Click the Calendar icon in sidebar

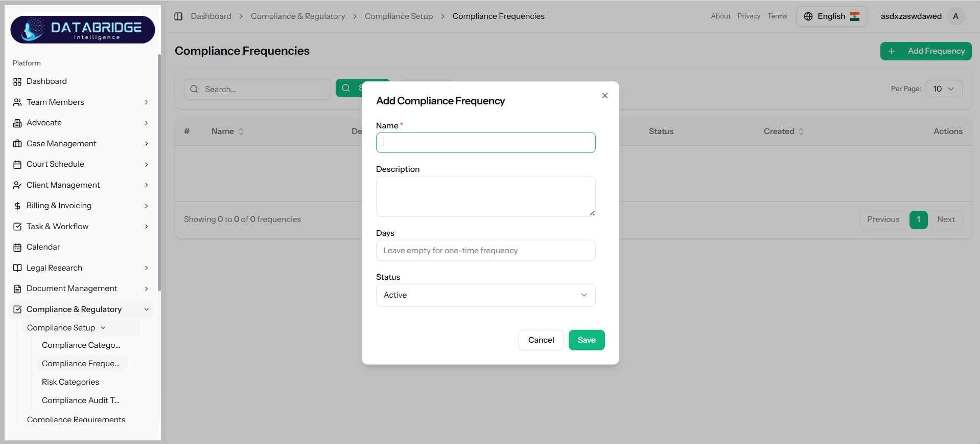point(17,248)
